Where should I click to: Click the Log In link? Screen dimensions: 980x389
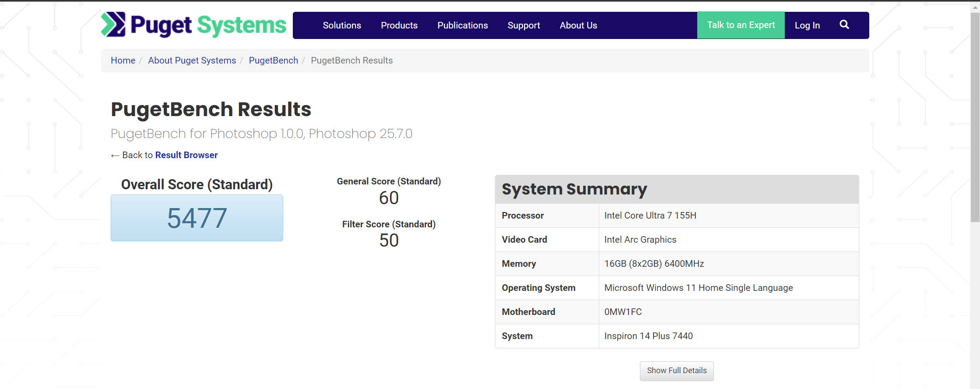click(x=807, y=25)
